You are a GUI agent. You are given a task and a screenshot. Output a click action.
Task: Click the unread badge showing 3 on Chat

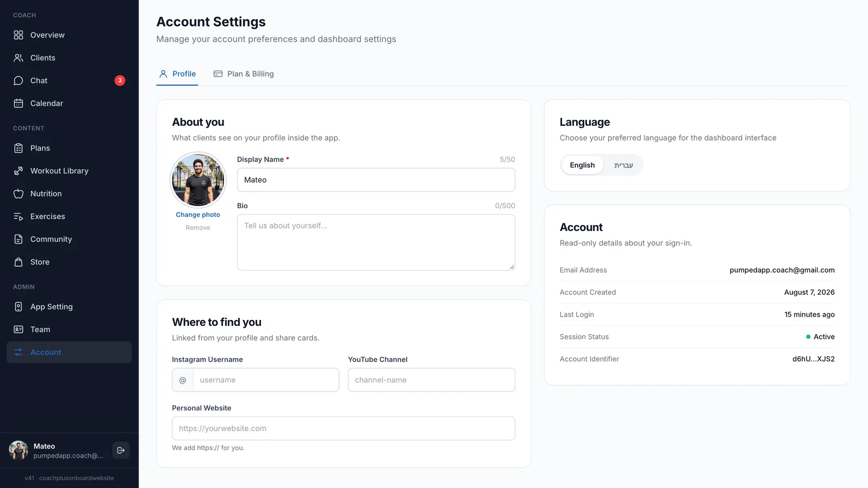[120, 80]
